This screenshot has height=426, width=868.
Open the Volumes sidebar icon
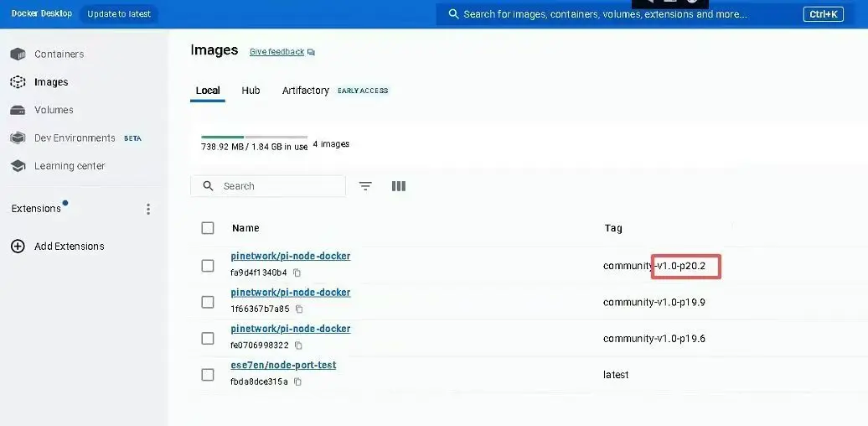point(18,110)
